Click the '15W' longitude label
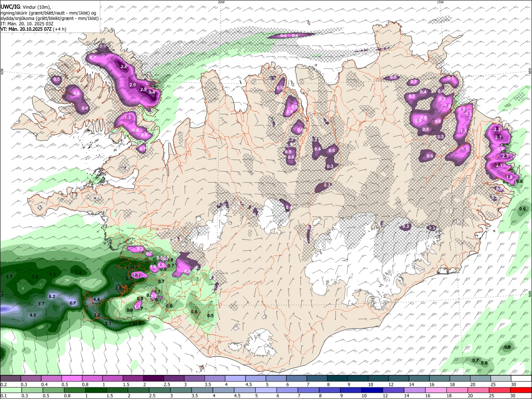The width and height of the screenshot is (532, 399). (440, 2)
